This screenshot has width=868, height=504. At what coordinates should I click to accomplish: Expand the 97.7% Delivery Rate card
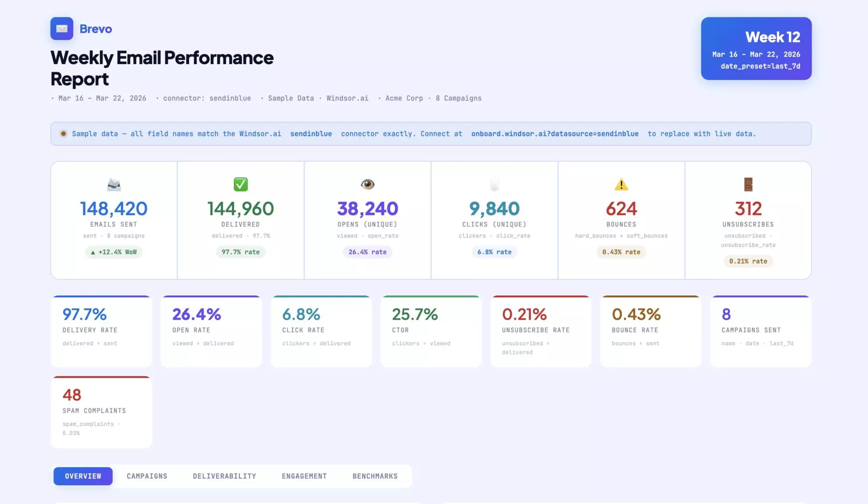coord(101,330)
